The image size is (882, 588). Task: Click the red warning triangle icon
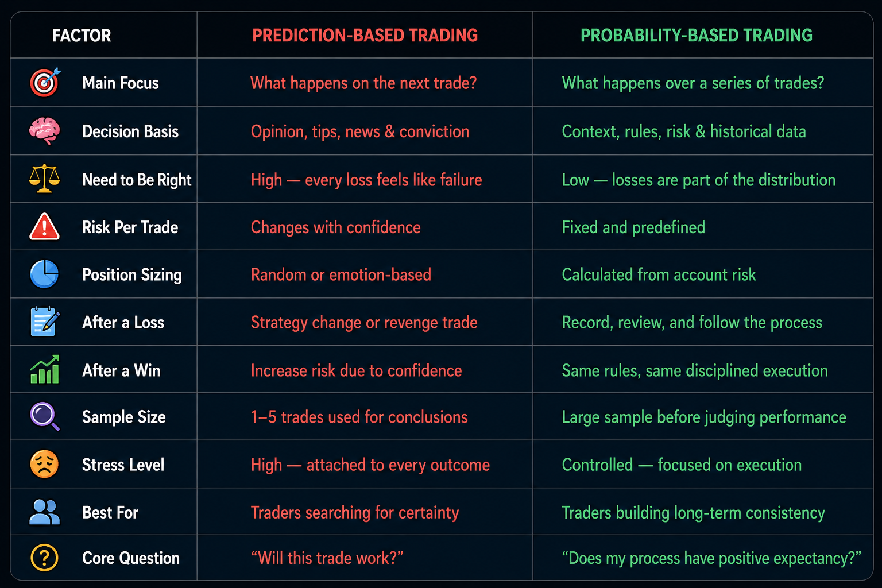point(44,226)
